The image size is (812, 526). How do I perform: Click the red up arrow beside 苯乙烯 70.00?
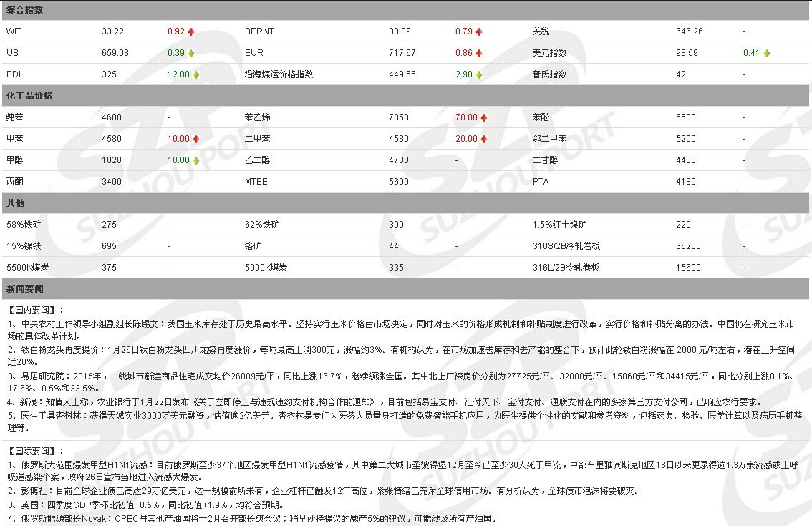click(484, 117)
